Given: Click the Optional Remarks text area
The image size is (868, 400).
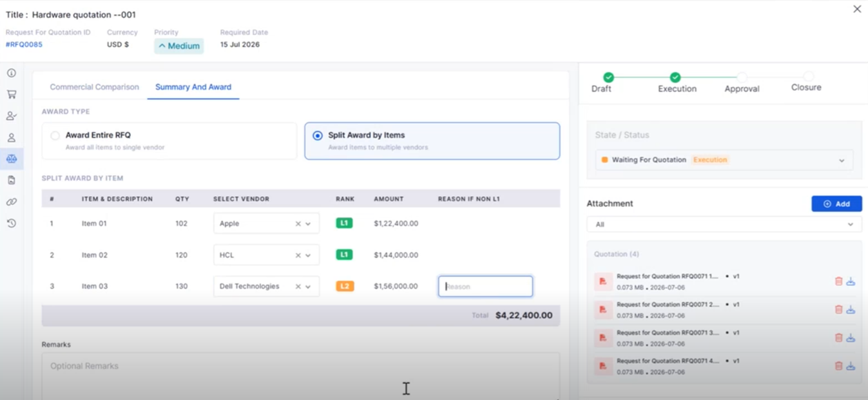Looking at the screenshot, I should tap(301, 375).
